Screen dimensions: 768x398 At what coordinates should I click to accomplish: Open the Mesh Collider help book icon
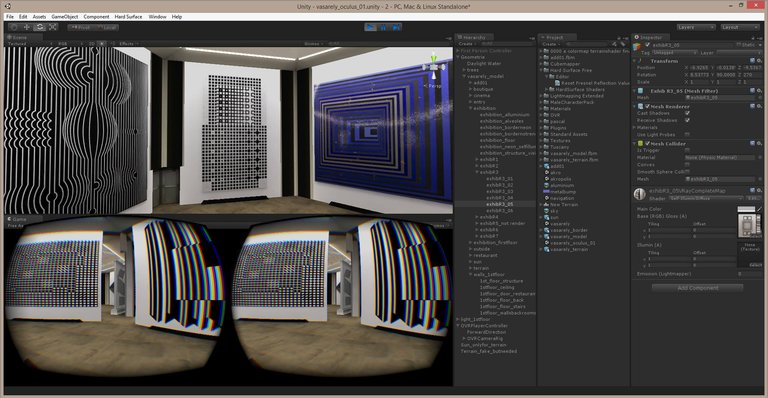pos(752,143)
